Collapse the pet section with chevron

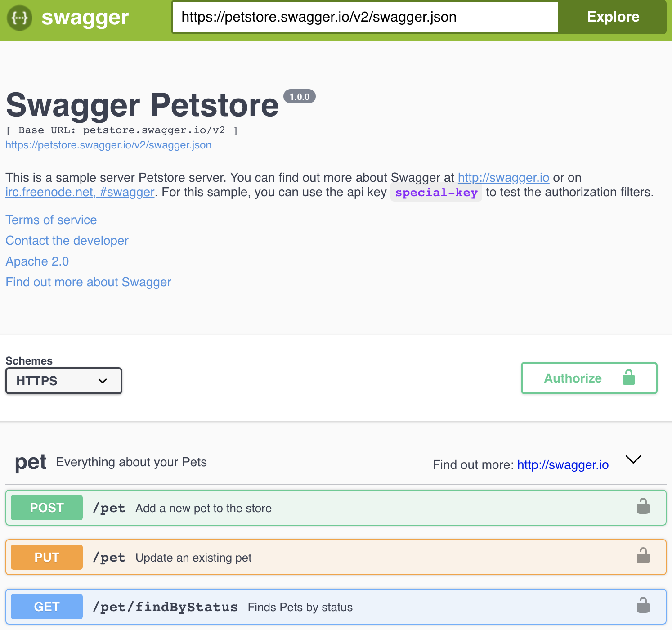pos(633,459)
